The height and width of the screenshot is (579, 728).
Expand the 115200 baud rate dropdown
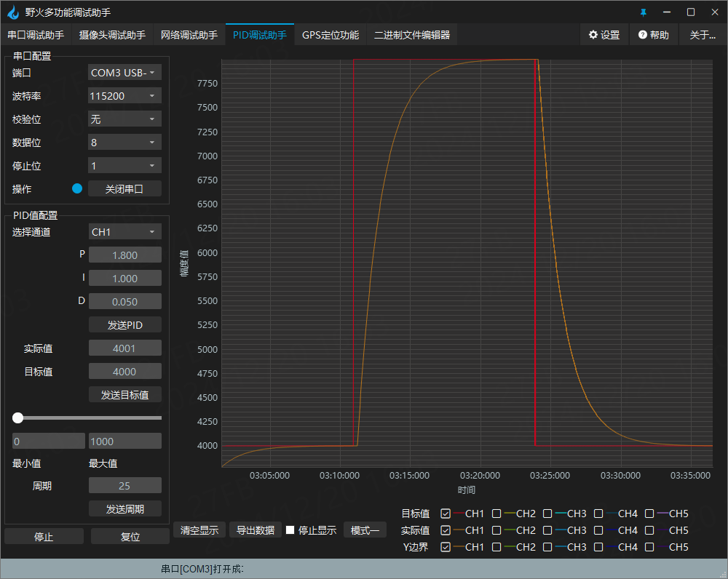coord(124,95)
